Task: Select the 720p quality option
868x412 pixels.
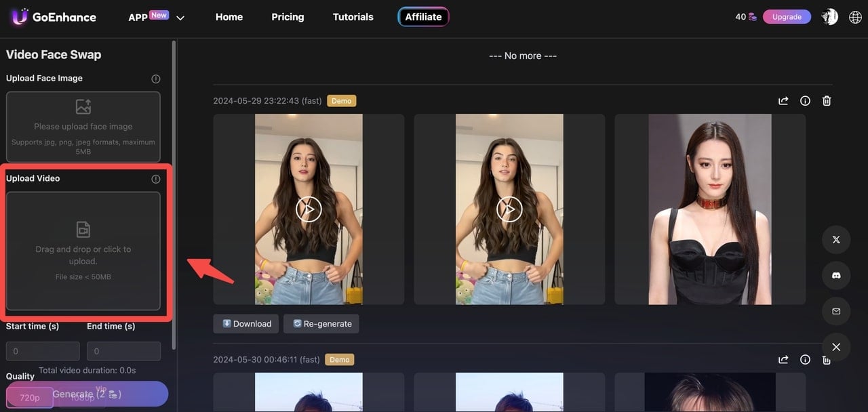Action: pos(30,398)
